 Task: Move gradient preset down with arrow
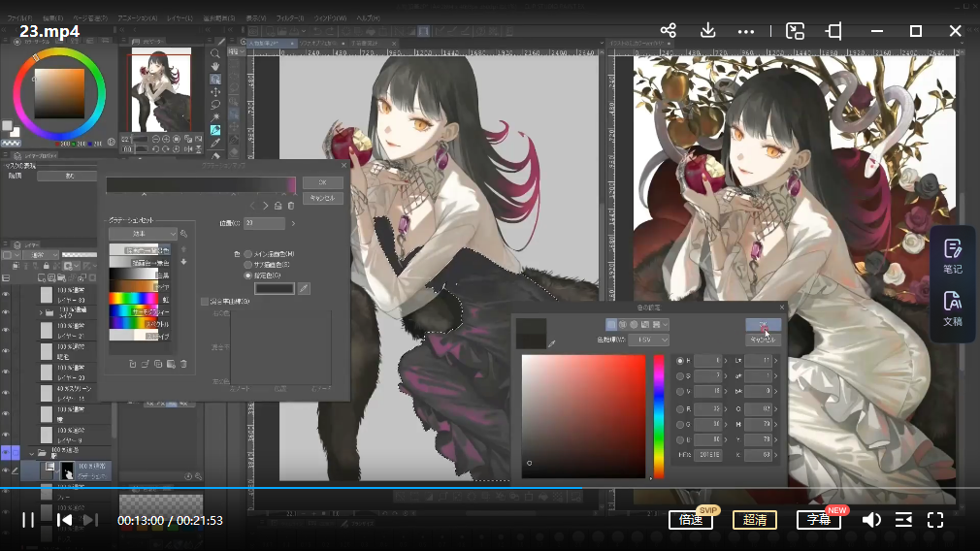183,262
